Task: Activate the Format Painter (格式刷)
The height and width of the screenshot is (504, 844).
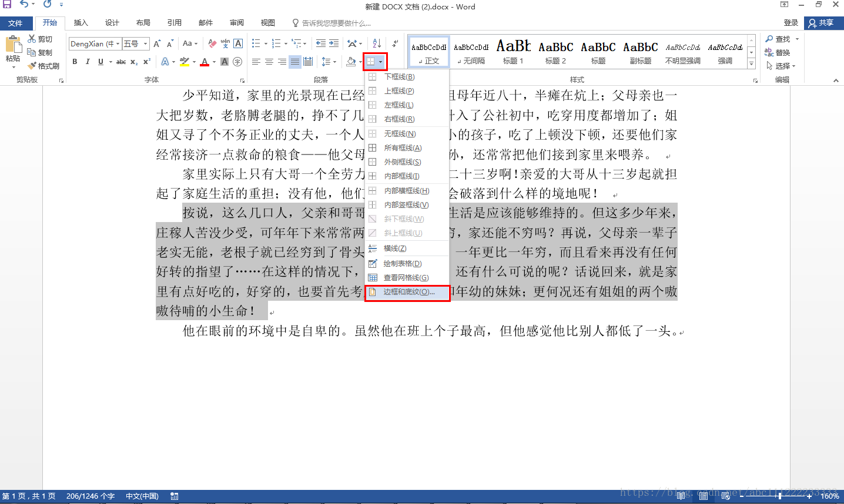Action: pyautogui.click(x=43, y=66)
